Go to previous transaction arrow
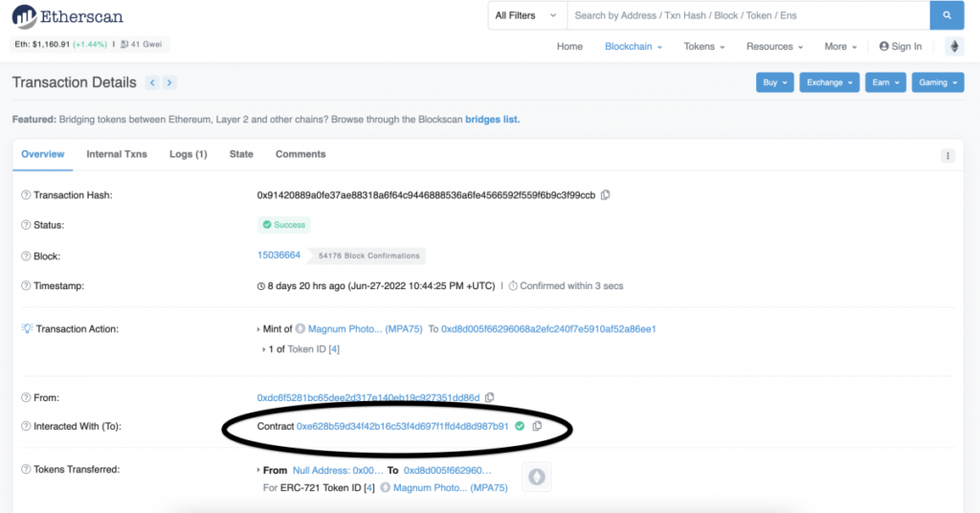 (x=152, y=82)
